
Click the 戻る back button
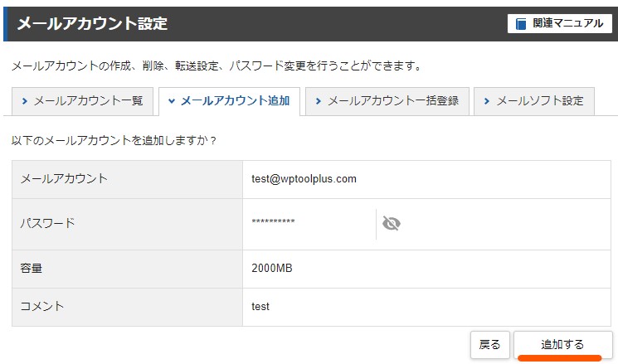coord(490,345)
